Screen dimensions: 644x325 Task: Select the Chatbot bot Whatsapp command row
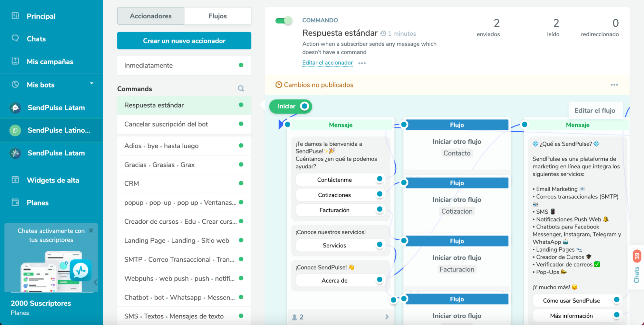click(184, 297)
